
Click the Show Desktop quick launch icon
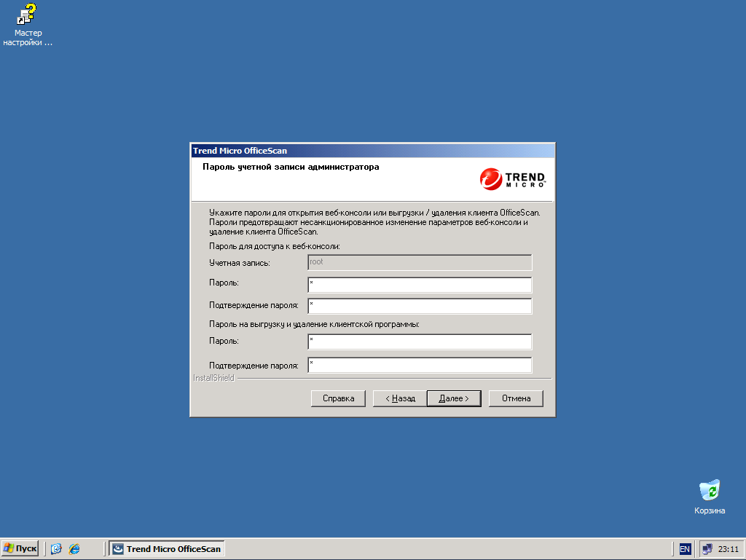(x=56, y=548)
